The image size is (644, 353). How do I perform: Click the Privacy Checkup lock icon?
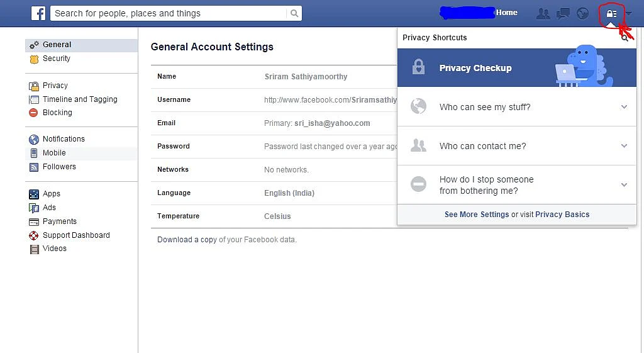[x=418, y=67]
